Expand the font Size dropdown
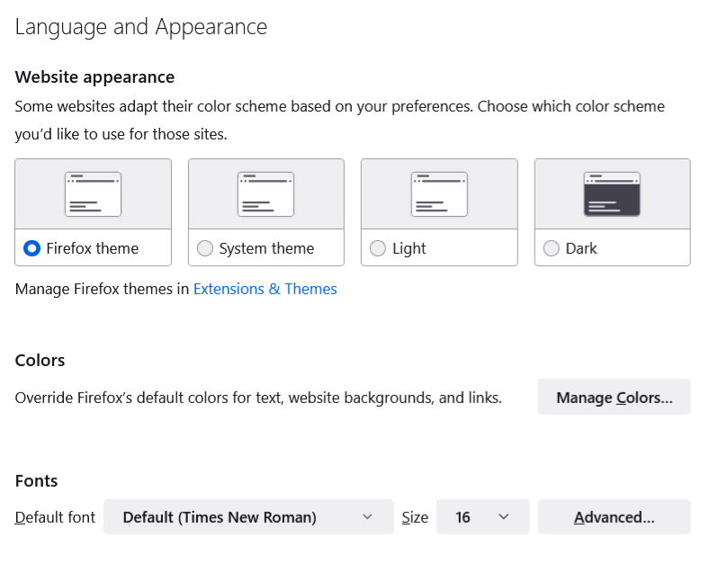 (481, 517)
